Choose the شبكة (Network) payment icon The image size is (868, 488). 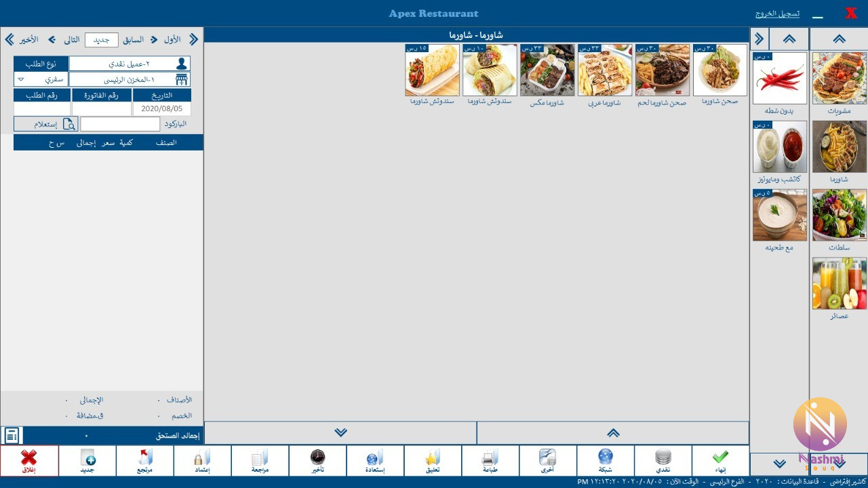pos(606,461)
